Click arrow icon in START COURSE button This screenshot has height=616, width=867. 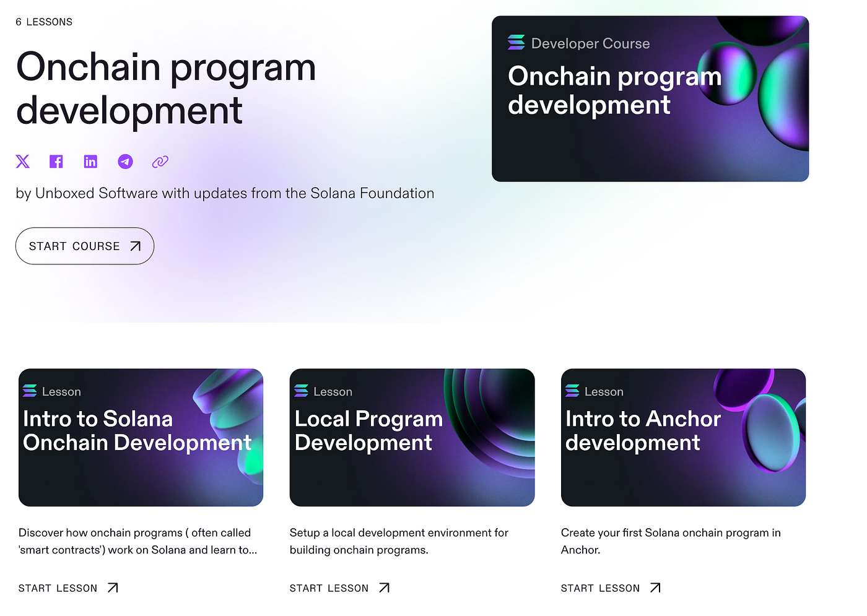(136, 246)
